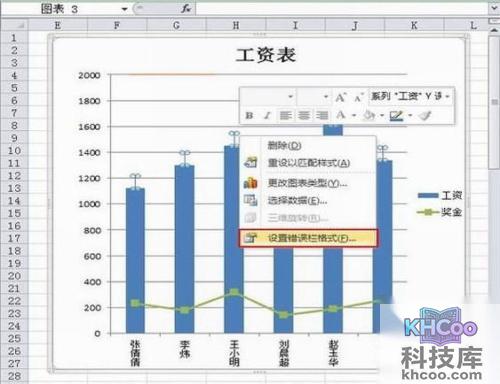Click the formula bar input area
This screenshot has height=384, width=500.
pyautogui.click(x=342, y=9)
